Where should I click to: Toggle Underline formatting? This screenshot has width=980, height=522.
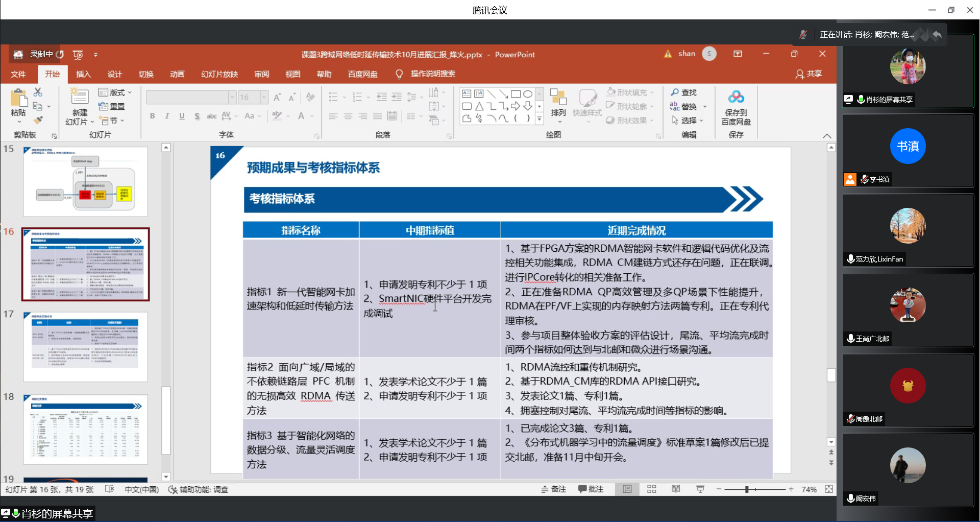[x=182, y=116]
